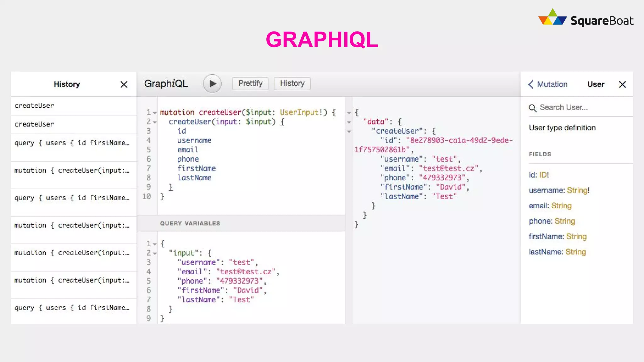Screen dimensions: 644x362
Task: Click the "David" value in variables editor
Action: (248, 291)
